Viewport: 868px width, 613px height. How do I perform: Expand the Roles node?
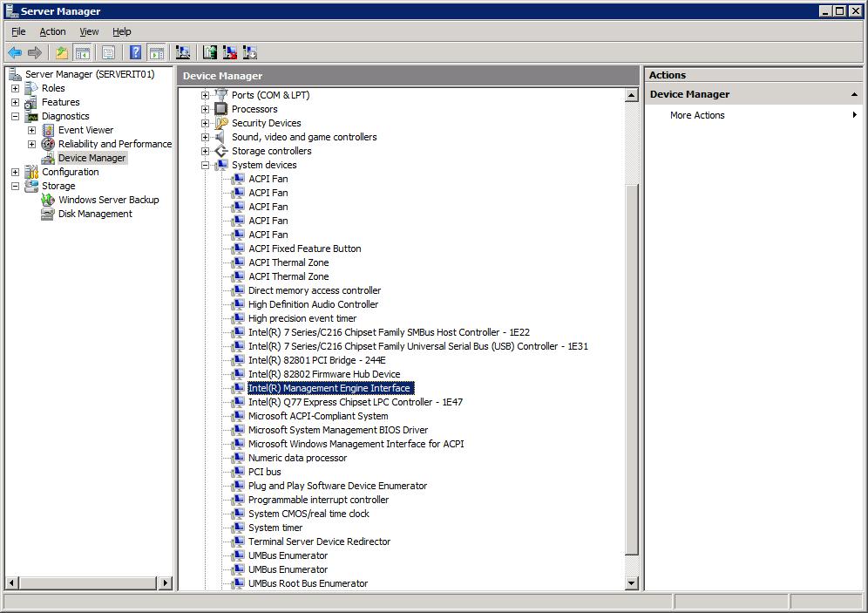point(15,88)
